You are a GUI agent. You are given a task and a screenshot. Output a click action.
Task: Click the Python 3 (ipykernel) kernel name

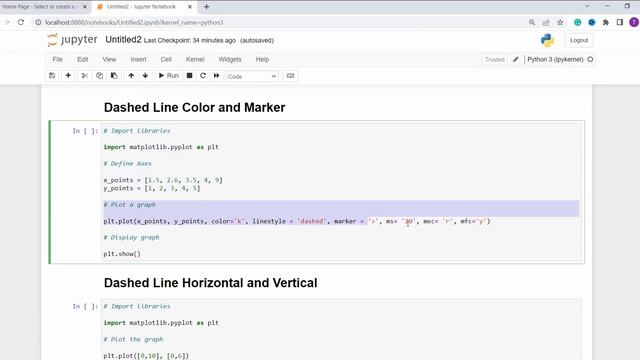click(555, 60)
